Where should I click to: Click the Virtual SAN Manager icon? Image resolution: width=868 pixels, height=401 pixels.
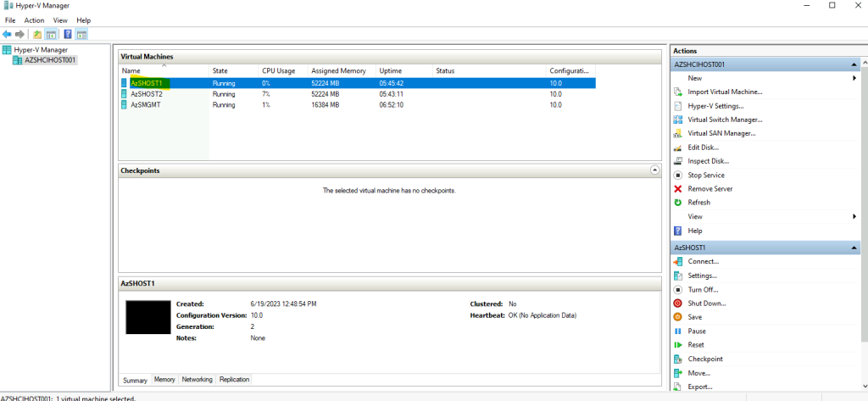677,133
